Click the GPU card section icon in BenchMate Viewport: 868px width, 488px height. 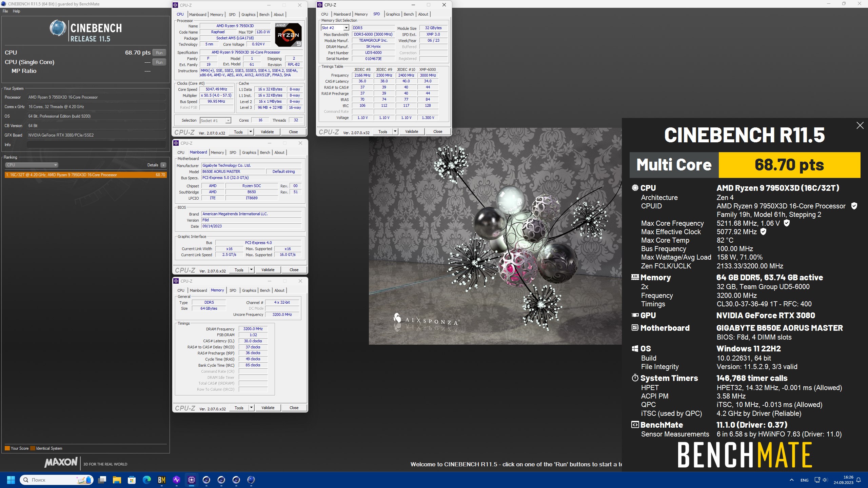[635, 315]
